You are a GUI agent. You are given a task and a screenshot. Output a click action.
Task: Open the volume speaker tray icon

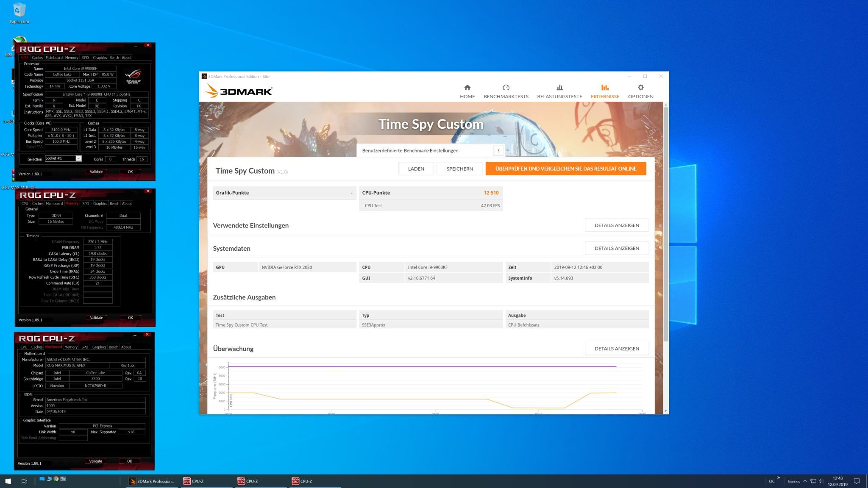pos(821,481)
